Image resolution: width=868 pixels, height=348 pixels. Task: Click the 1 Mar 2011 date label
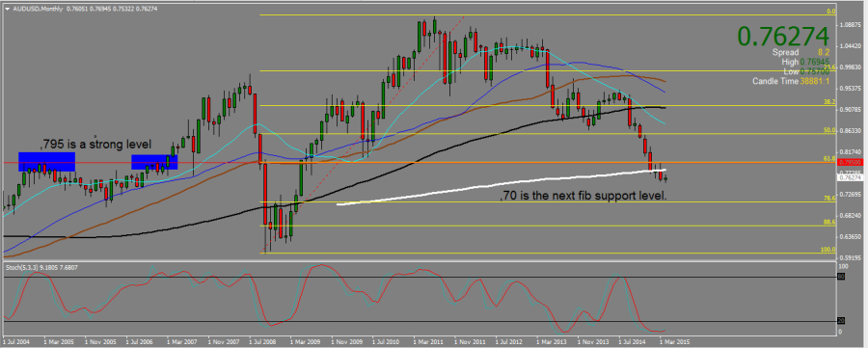click(427, 341)
